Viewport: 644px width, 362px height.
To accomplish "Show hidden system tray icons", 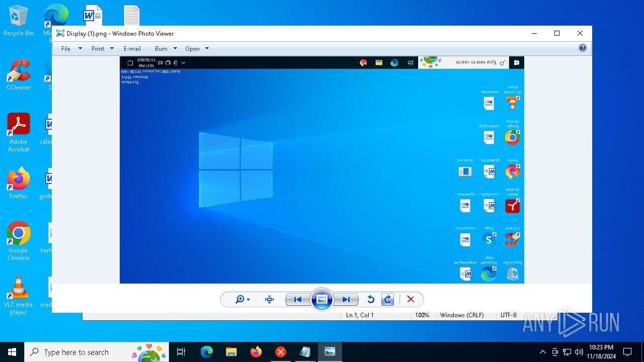I will pyautogui.click(x=542, y=352).
